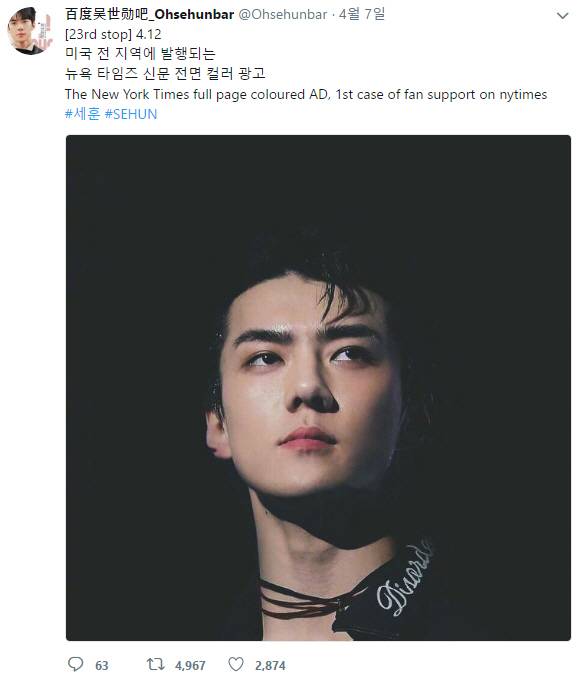Open the #세훈 hashtag
Viewport: 580px width, 679px height.
(82, 114)
